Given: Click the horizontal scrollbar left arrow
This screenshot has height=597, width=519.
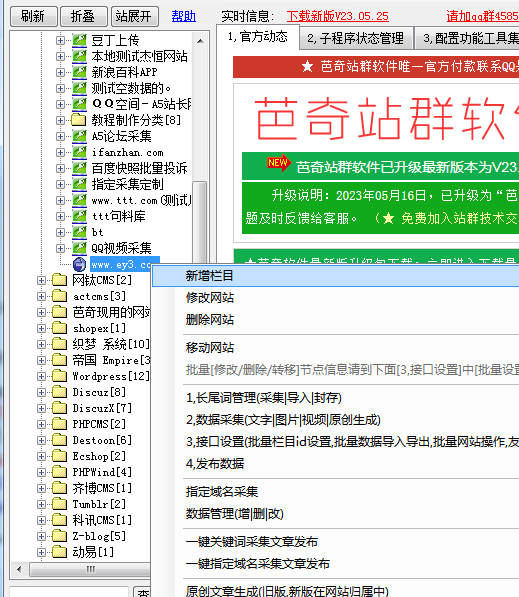Looking at the screenshot, I should pos(19,570).
